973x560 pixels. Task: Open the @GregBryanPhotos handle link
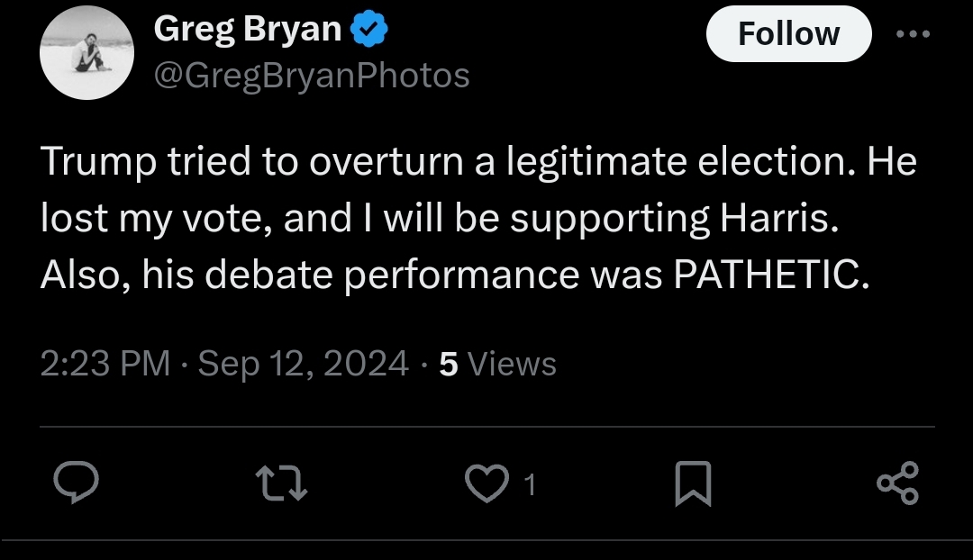click(312, 77)
